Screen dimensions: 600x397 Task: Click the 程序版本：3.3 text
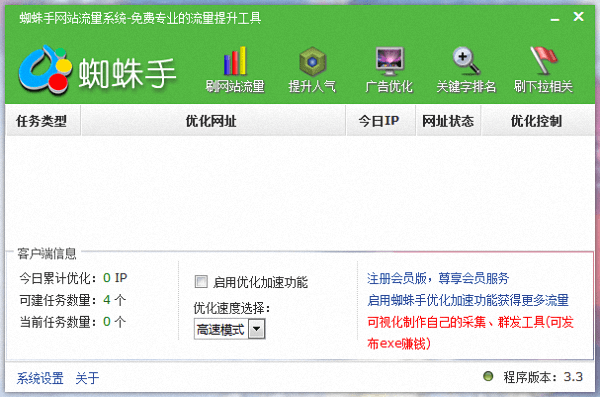click(x=543, y=377)
